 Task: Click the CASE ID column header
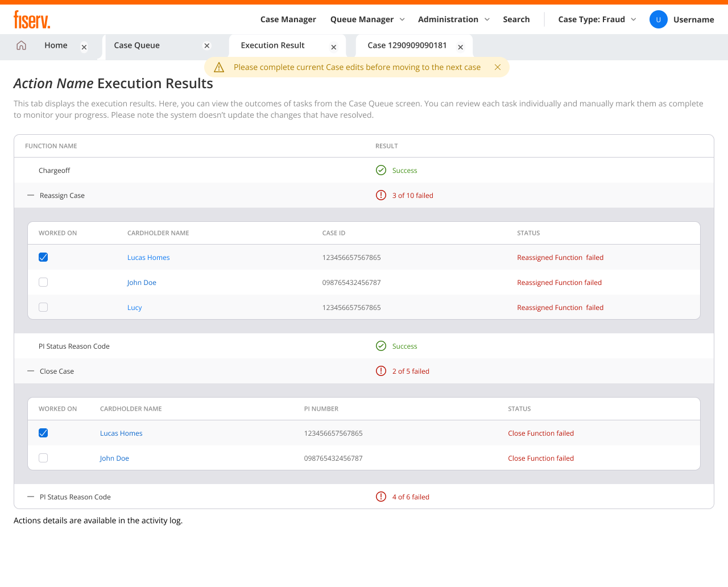pos(334,233)
